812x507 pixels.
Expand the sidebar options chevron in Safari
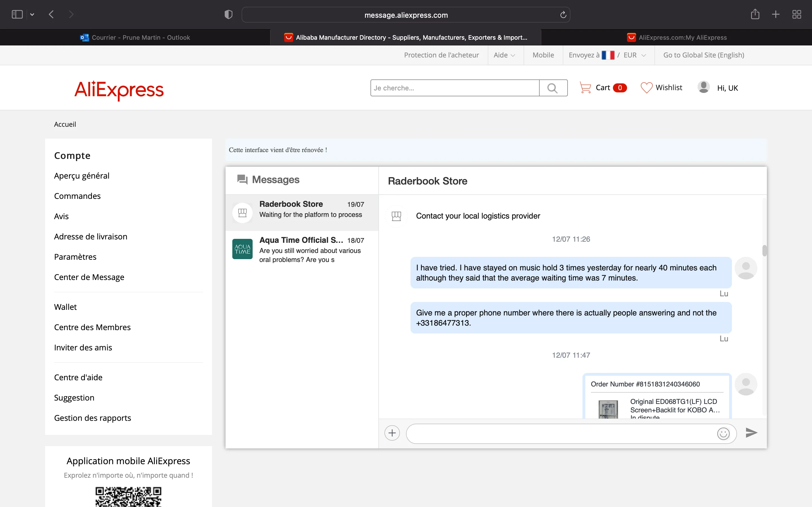(32, 14)
